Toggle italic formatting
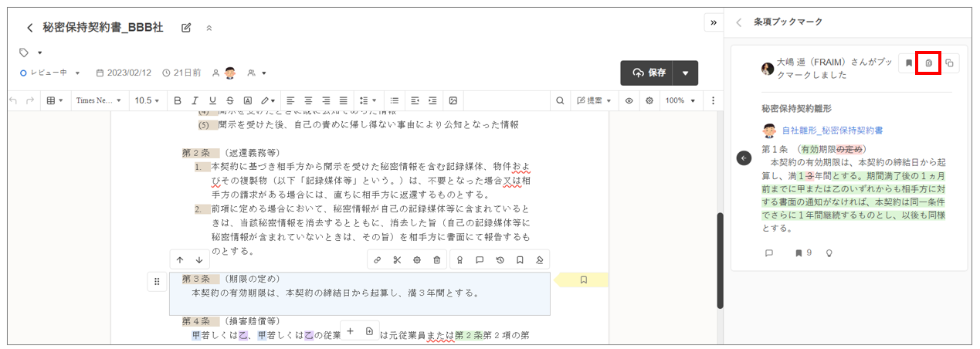The width and height of the screenshot is (980, 349). (x=195, y=100)
